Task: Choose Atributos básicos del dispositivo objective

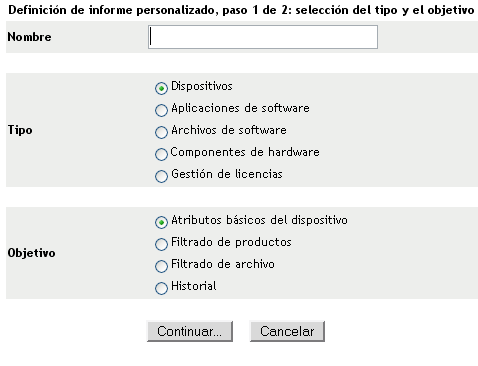Action: coord(161,222)
